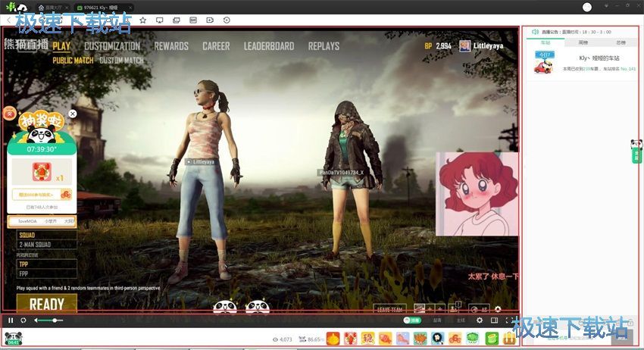Close the lottery popup with the X
644x350 pixels.
point(73,114)
